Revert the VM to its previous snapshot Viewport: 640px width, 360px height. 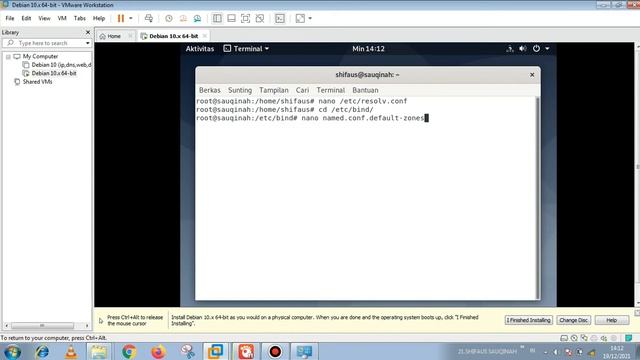pos(183,18)
